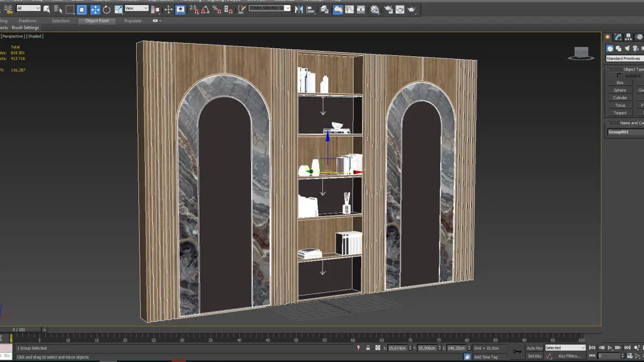The image size is (644, 362).
Task: Click the Select Object arrow tool
Action: pyautogui.click(x=47, y=10)
